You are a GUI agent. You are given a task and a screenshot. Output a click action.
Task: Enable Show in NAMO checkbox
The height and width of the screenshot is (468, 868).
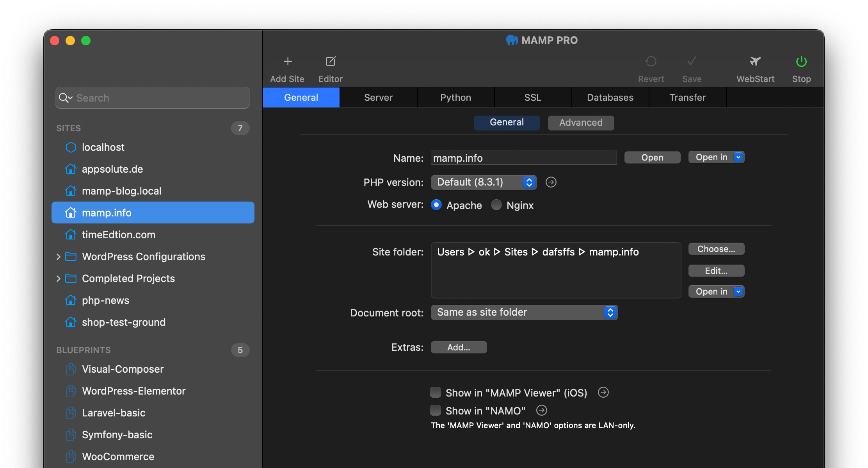click(x=436, y=410)
